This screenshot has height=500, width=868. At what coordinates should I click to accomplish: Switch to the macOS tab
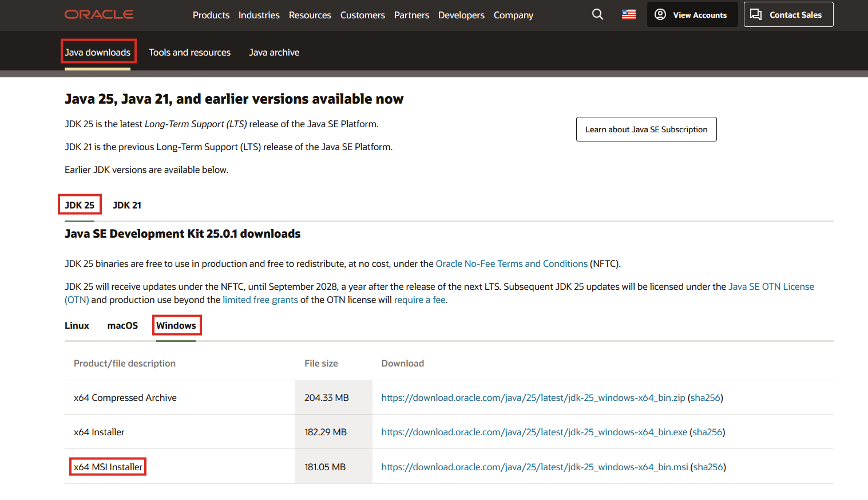122,325
